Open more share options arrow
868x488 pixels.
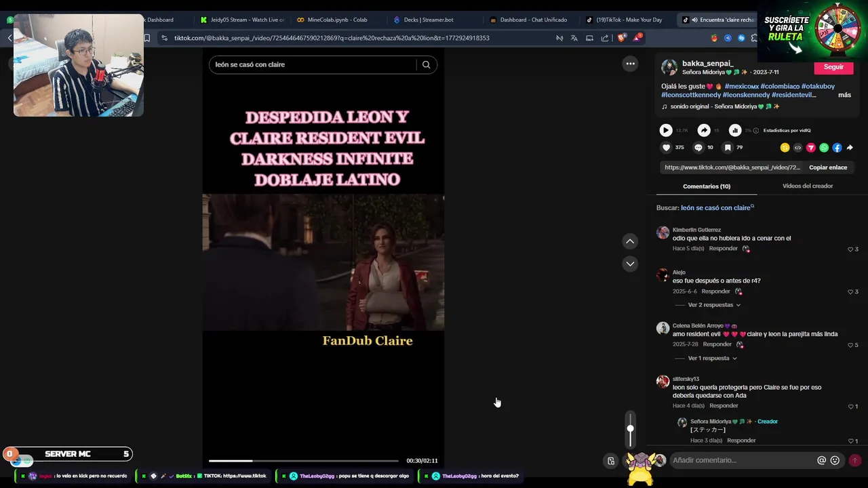click(850, 147)
